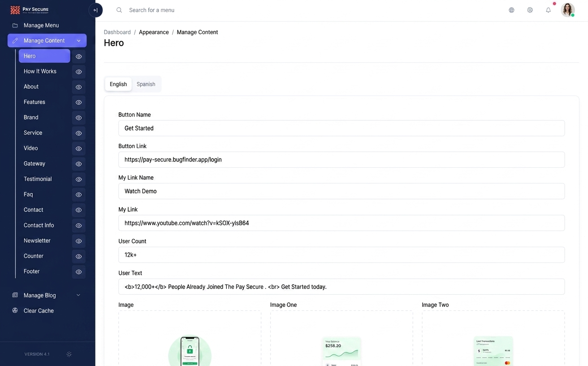Expand the Manage Blog chevron
The width and height of the screenshot is (588, 366).
pos(78,295)
